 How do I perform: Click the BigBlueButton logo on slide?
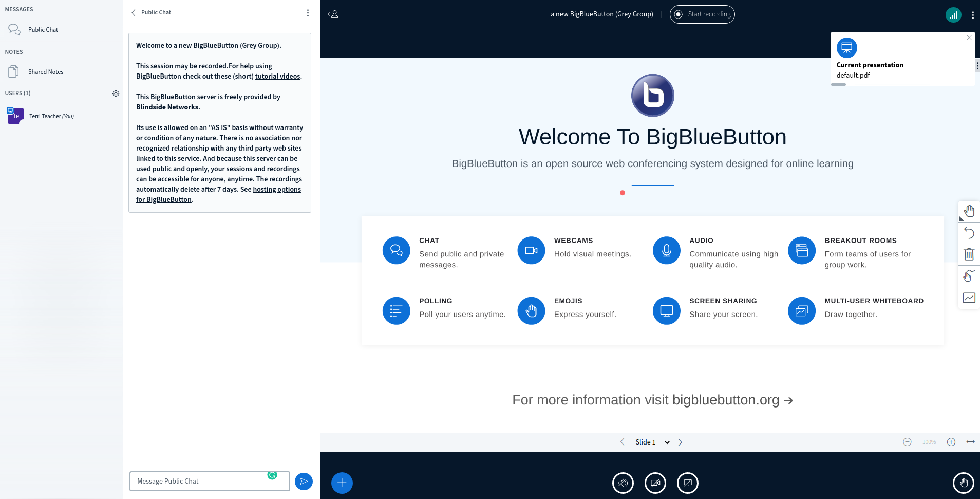click(653, 96)
